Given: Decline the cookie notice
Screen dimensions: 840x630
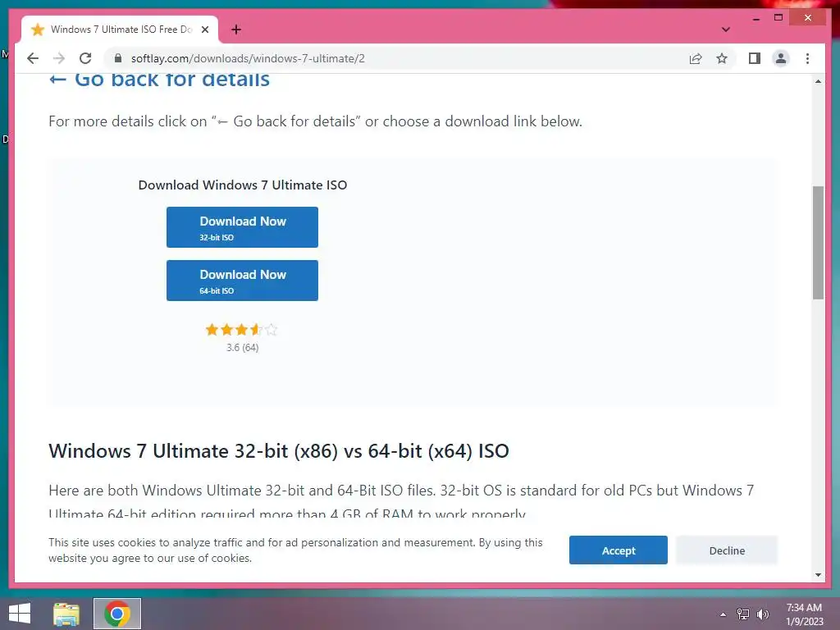Looking at the screenshot, I should click(x=727, y=550).
